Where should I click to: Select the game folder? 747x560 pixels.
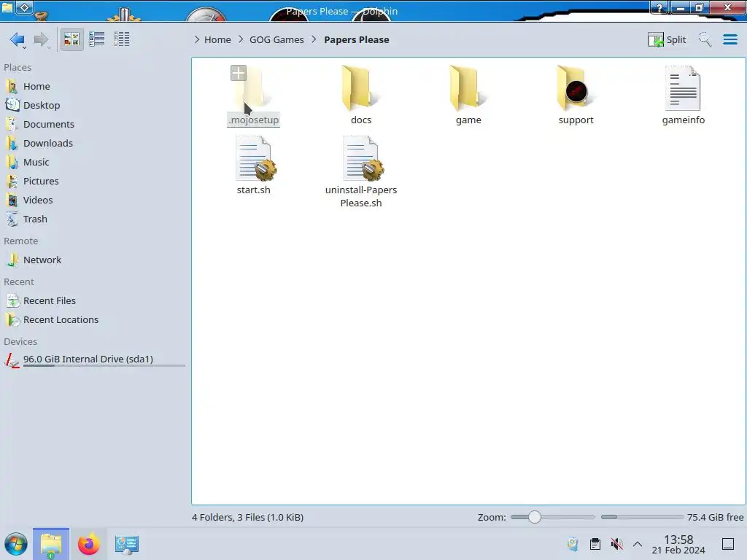tap(468, 96)
